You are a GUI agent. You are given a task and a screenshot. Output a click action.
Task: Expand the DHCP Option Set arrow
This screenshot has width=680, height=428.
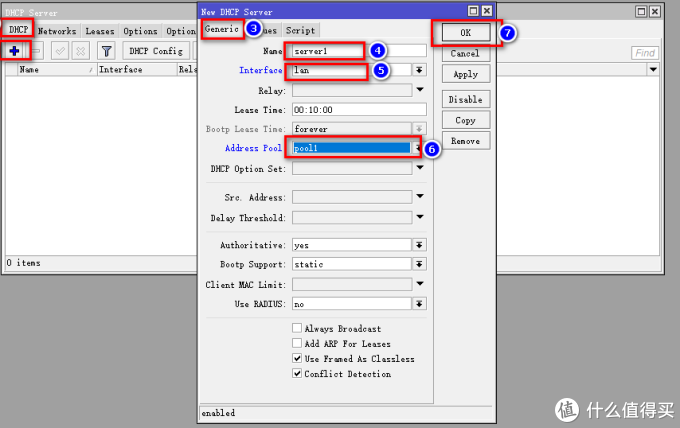point(420,168)
